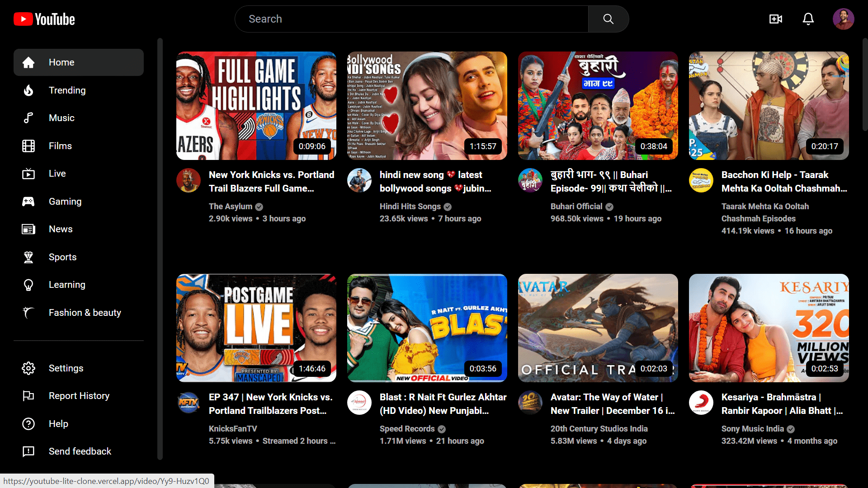Open the notifications bell icon

coord(808,19)
